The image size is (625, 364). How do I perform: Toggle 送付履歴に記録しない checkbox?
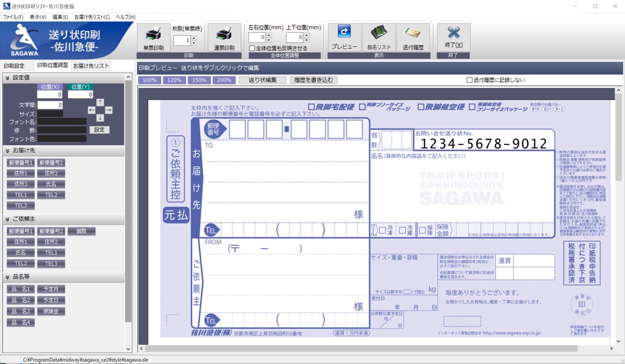pos(469,80)
